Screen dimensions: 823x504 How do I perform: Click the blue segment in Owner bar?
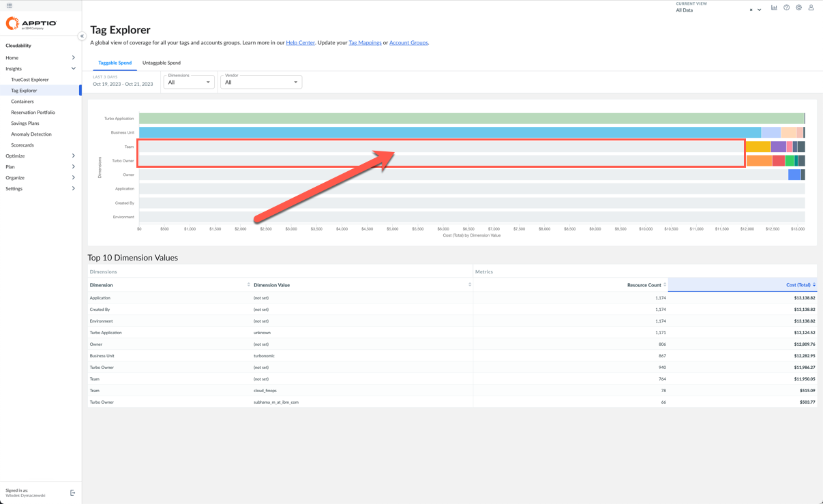[x=794, y=175]
